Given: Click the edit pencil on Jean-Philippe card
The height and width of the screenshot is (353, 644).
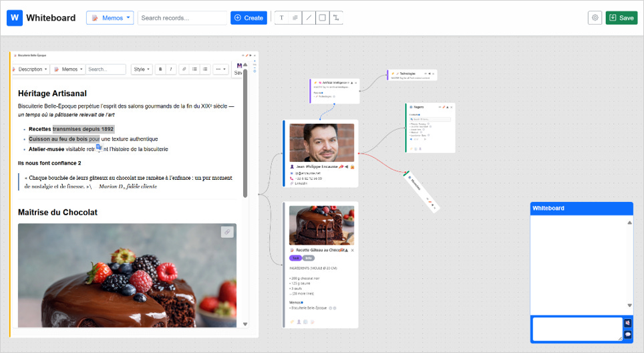Looking at the screenshot, I should [341, 166].
